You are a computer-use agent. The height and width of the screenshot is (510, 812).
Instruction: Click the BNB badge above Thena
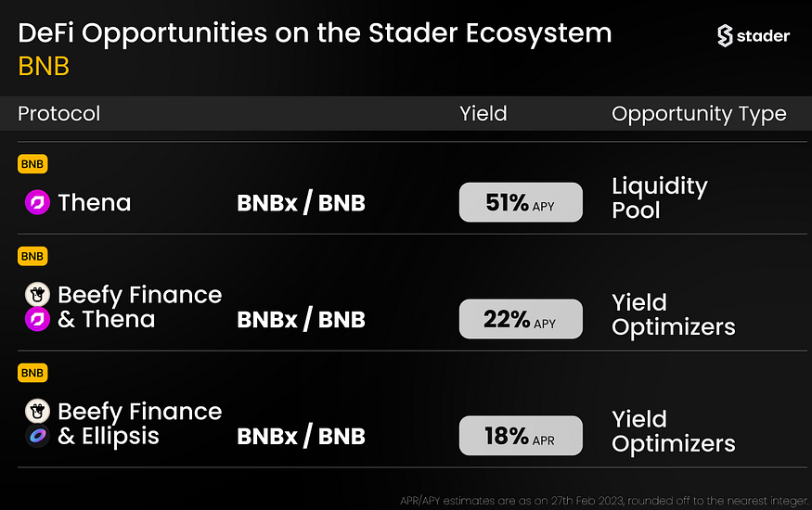[32, 164]
